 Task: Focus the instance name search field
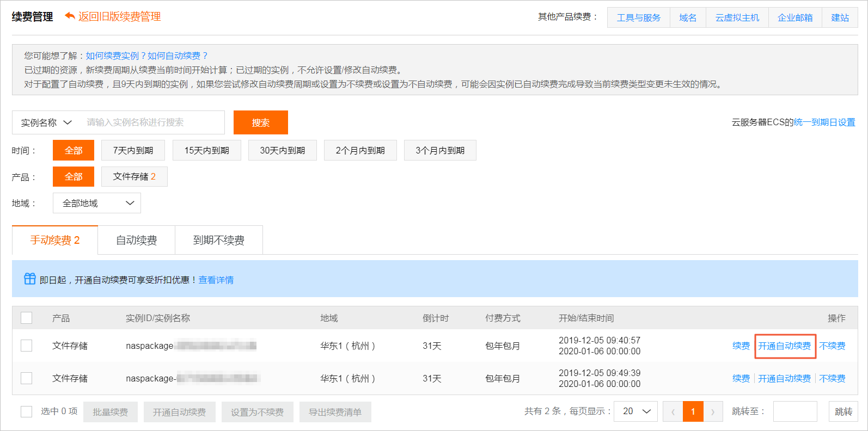tap(152, 122)
